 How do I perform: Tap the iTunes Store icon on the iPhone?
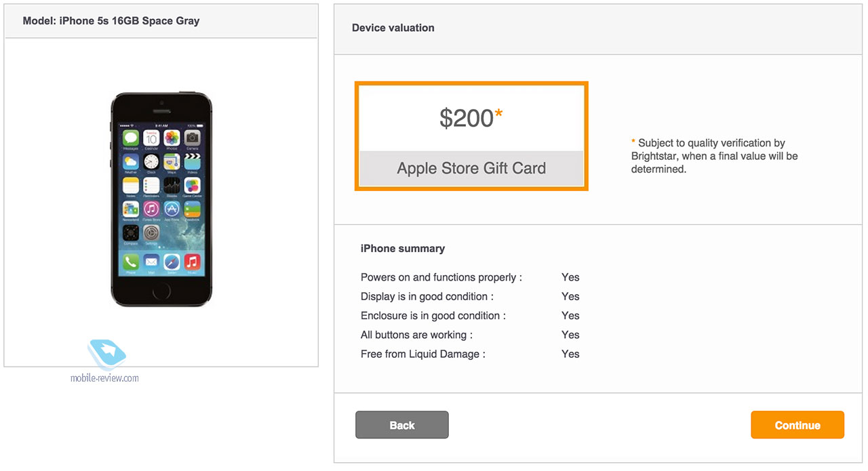[151, 209]
